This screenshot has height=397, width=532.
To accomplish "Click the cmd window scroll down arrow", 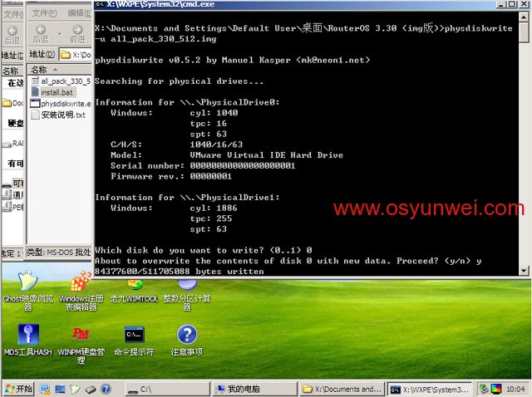I will (524, 271).
